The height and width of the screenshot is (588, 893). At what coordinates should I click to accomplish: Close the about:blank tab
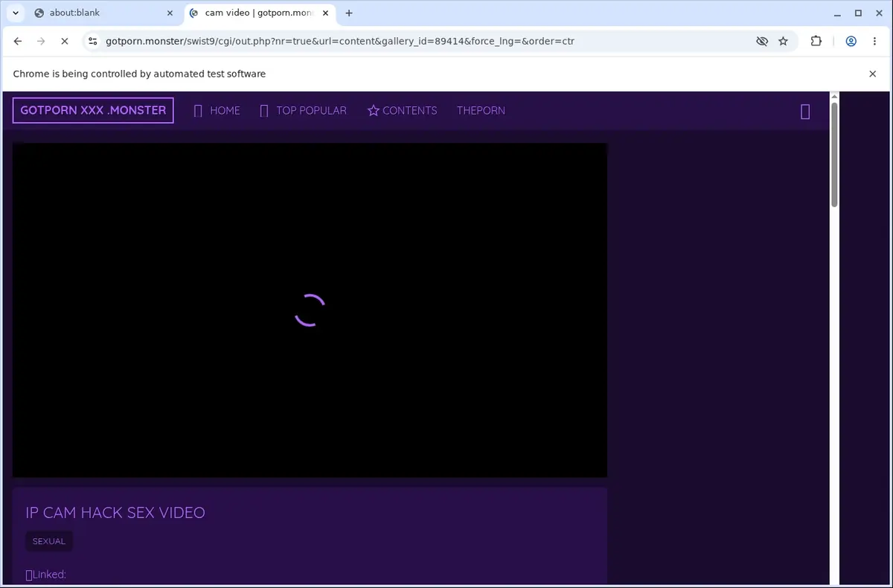(x=170, y=13)
